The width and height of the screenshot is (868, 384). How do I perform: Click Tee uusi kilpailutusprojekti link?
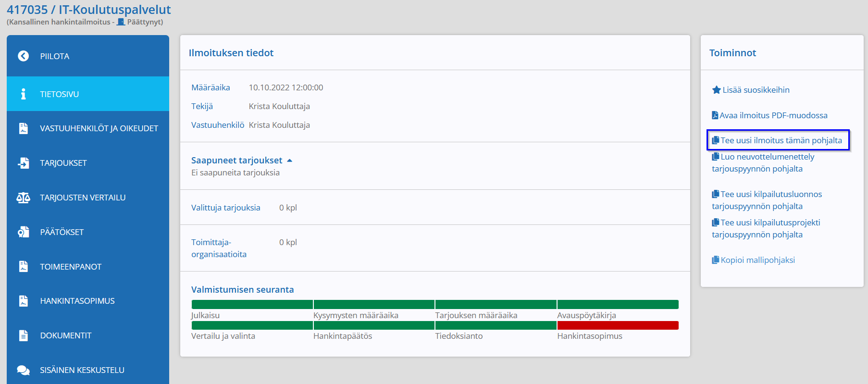coord(766,228)
